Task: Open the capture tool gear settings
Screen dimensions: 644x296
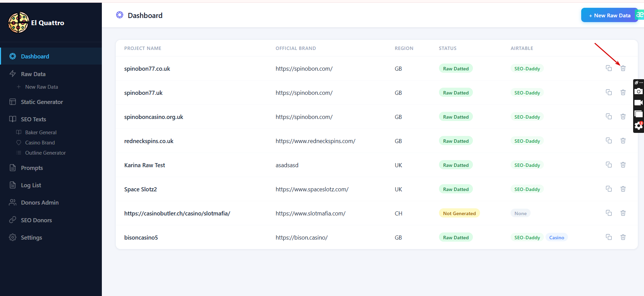Action: click(638, 126)
